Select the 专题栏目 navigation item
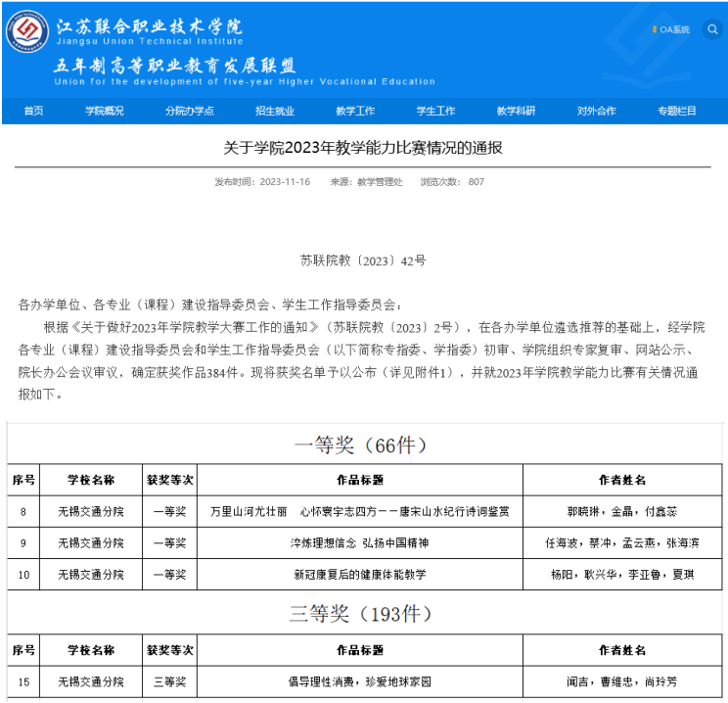This screenshot has height=703, width=728. pyautogui.click(x=676, y=111)
